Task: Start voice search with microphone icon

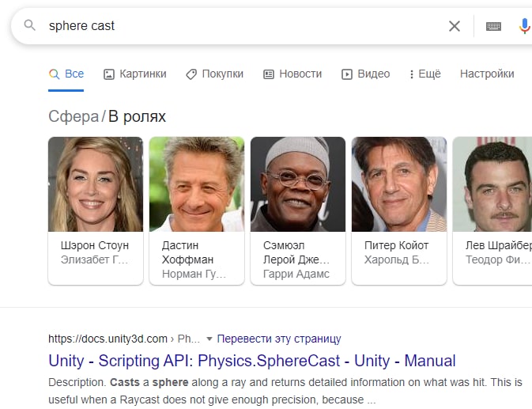Action: pyautogui.click(x=524, y=26)
